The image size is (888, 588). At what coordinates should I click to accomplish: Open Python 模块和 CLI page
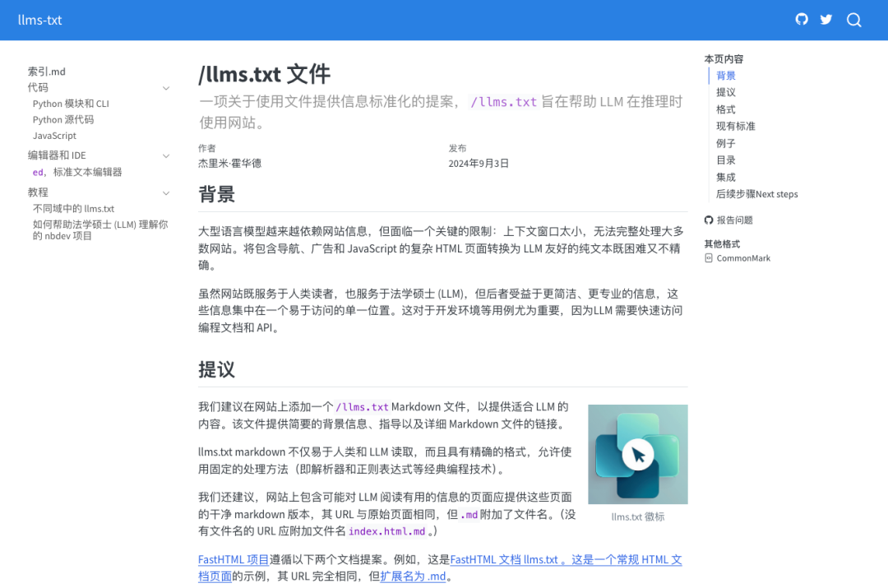(x=71, y=104)
